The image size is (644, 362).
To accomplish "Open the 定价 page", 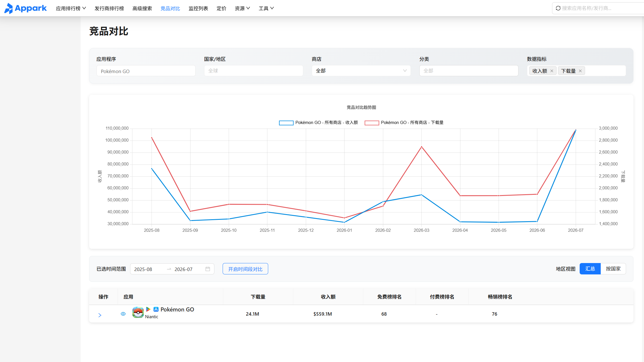I will click(221, 8).
